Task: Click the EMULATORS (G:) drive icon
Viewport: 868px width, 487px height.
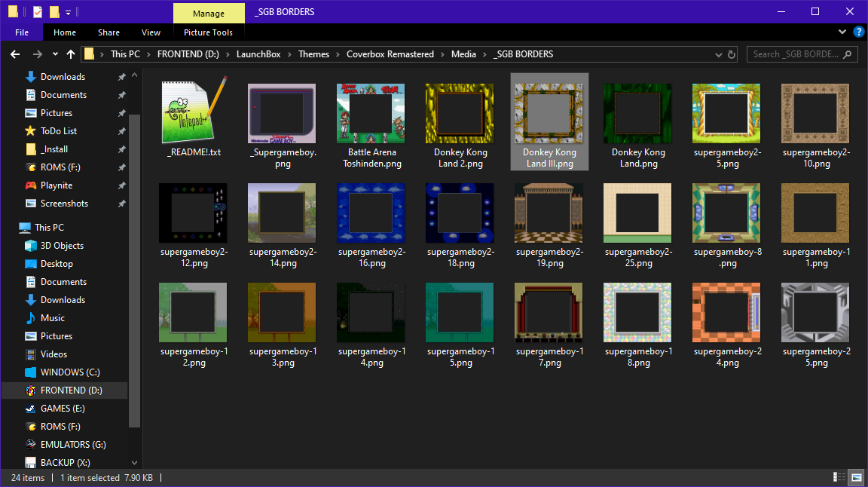Action: [x=31, y=444]
